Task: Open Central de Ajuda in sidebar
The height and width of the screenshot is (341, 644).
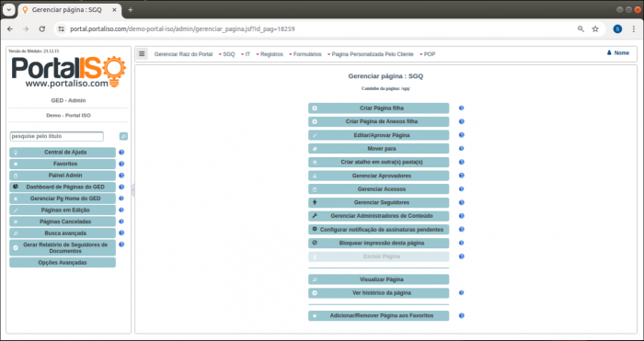Action: [x=63, y=153]
